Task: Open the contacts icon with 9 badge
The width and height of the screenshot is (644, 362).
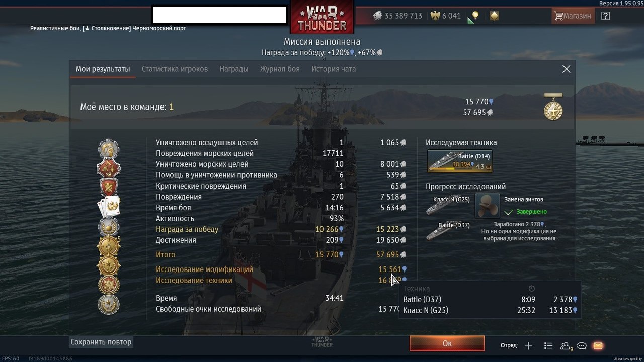Action: coord(566,346)
